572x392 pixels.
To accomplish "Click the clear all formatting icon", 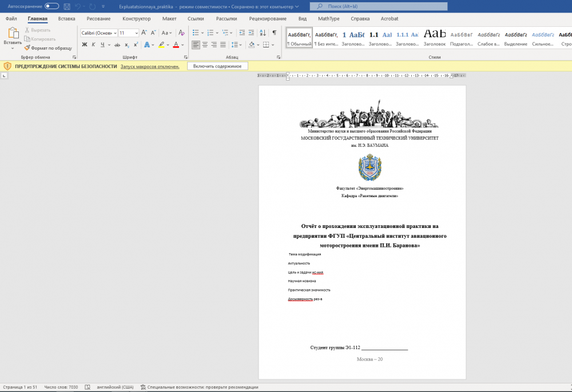I will click(x=181, y=33).
